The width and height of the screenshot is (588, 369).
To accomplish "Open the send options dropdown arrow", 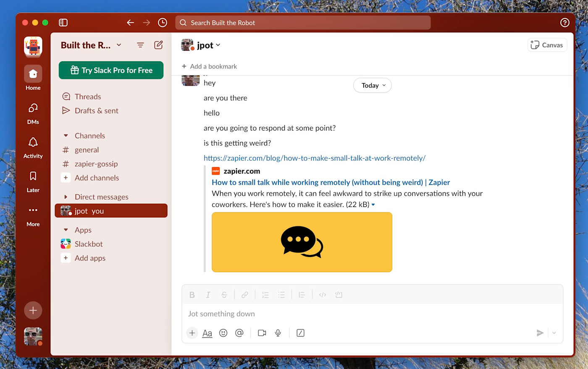I will [x=554, y=333].
